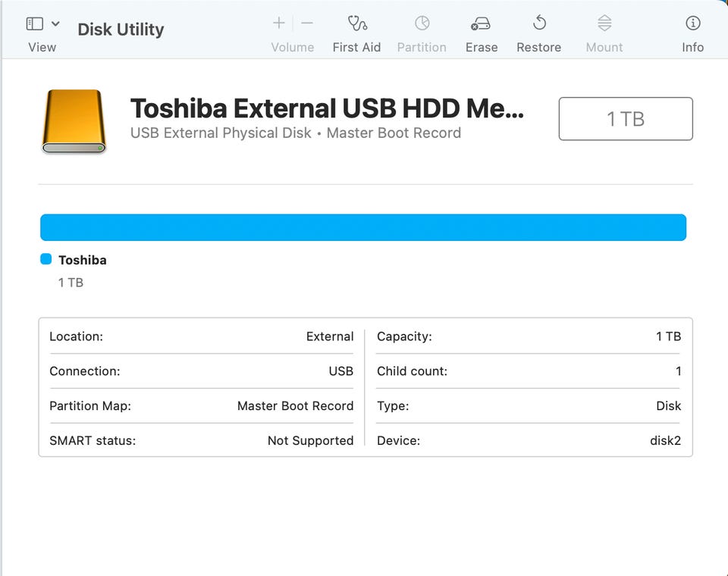Click the Partition pie chart icon

(422, 23)
